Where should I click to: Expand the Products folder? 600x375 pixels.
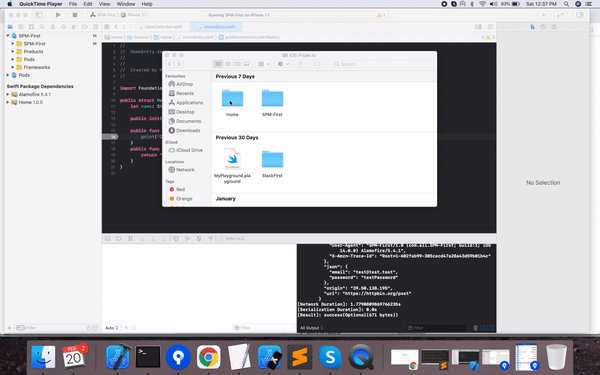pyautogui.click(x=13, y=52)
